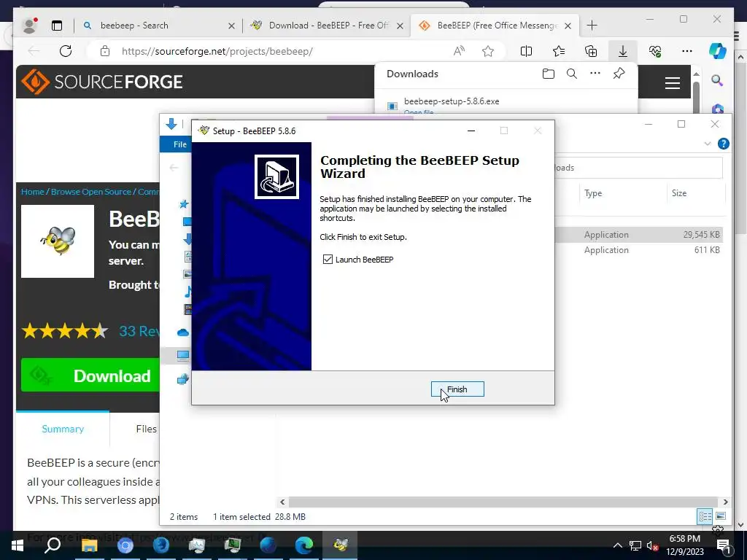Open more options in Downloads panel
This screenshot has height=560, width=747.
tap(595, 74)
